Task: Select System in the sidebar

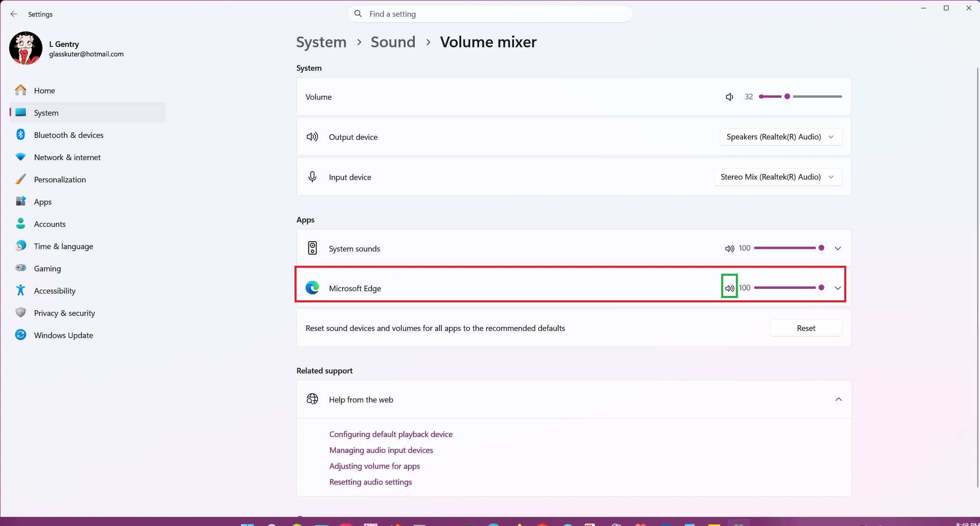Action: [x=87, y=112]
